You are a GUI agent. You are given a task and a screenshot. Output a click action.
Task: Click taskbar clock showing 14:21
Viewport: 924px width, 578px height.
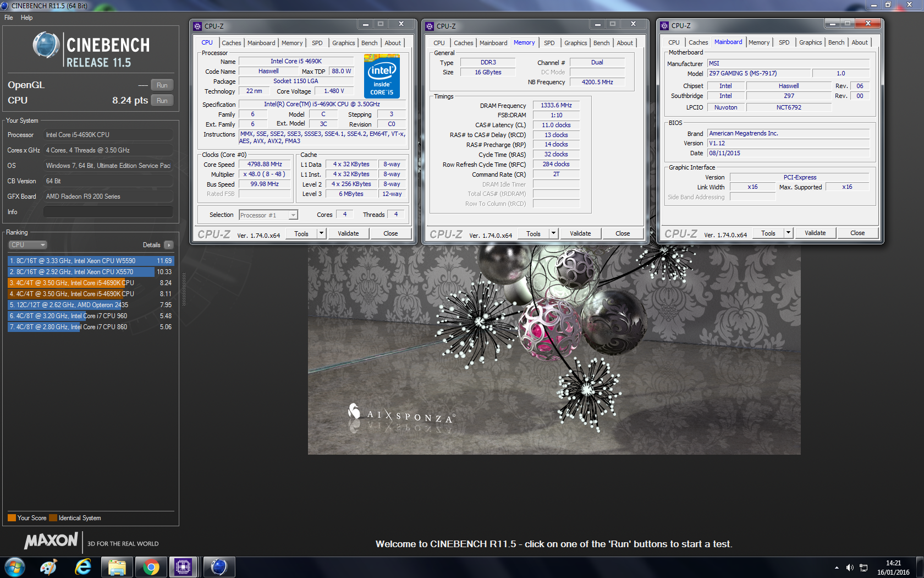[893, 568]
